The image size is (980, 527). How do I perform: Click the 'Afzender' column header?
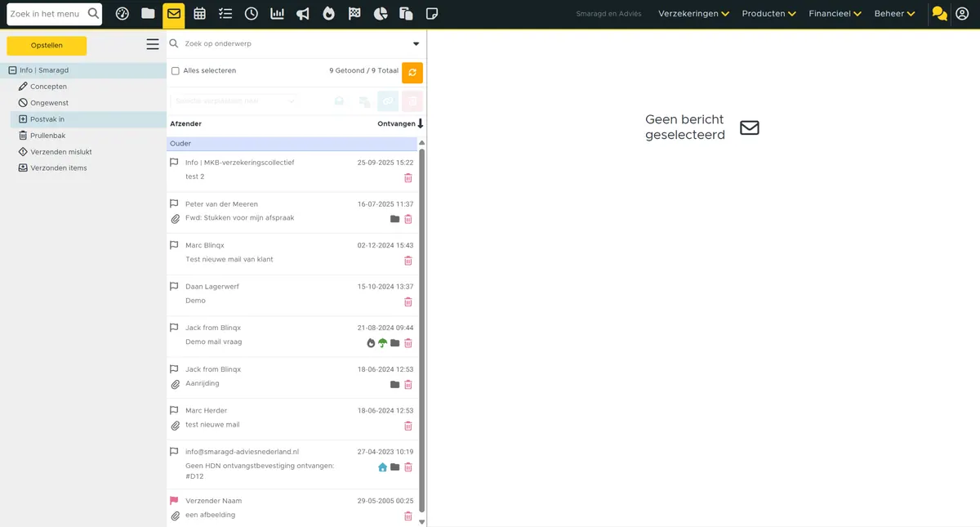(185, 123)
